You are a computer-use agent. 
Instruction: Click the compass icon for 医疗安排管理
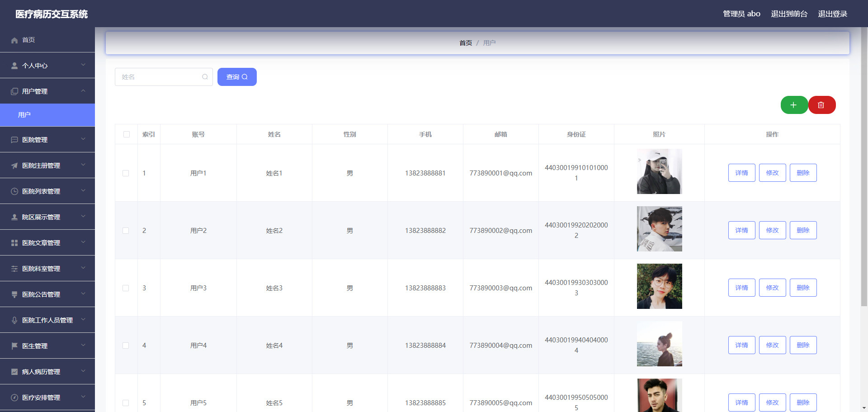[14, 398]
